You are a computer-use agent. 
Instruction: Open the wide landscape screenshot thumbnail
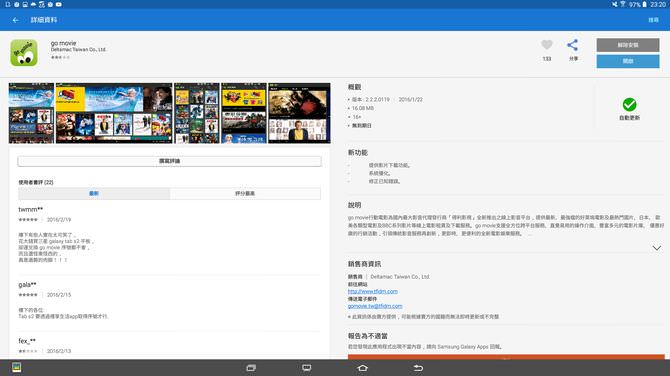(x=114, y=113)
